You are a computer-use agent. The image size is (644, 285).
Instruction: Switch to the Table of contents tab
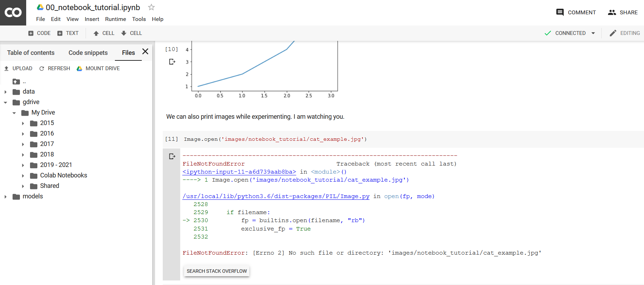[31, 53]
